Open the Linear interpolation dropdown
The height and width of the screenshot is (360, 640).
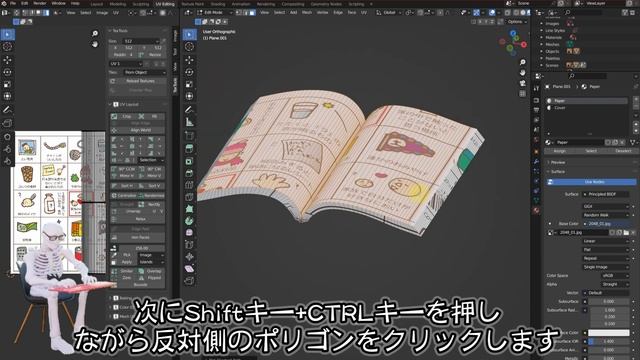click(606, 241)
